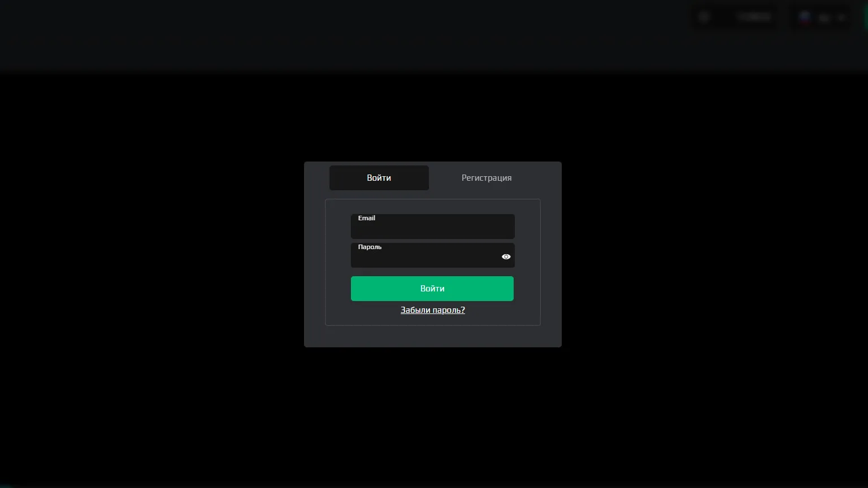The image size is (868, 488).
Task: Click the Email input field
Action: [x=432, y=226]
